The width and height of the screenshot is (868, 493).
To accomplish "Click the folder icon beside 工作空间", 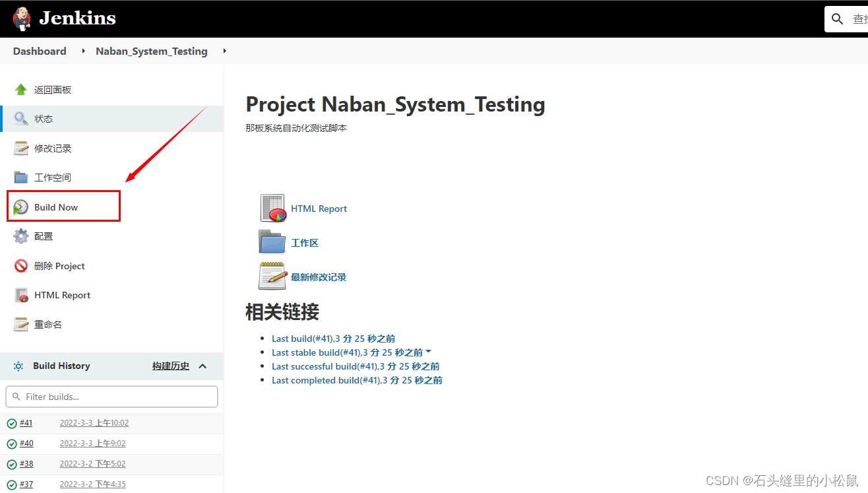I will 21,178.
